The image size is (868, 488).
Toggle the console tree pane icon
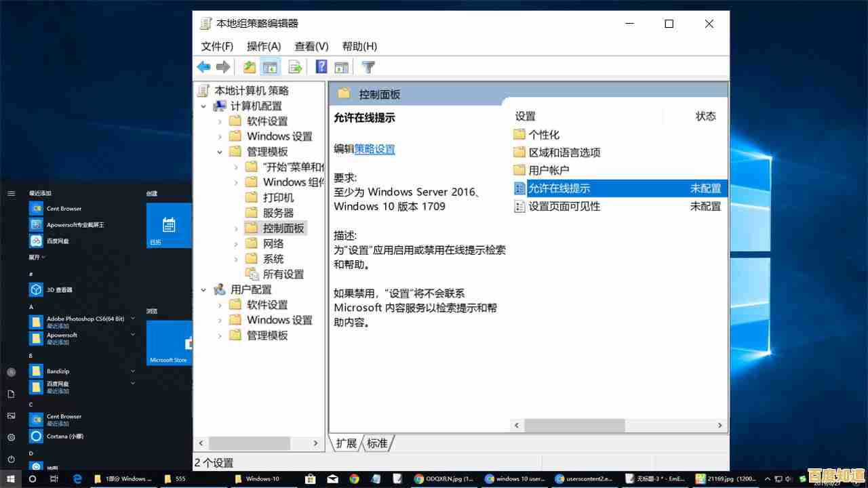[270, 66]
